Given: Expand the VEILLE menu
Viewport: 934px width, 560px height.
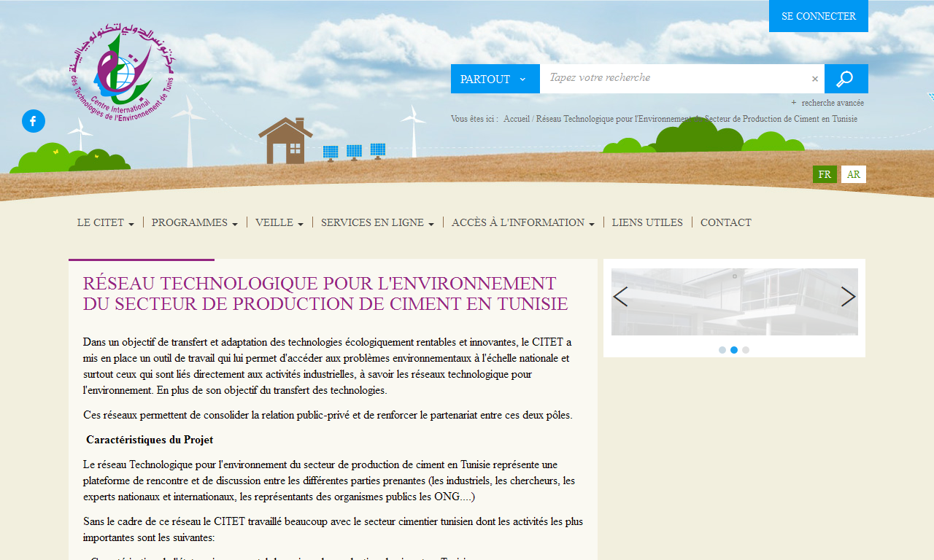Looking at the screenshot, I should tap(279, 222).
